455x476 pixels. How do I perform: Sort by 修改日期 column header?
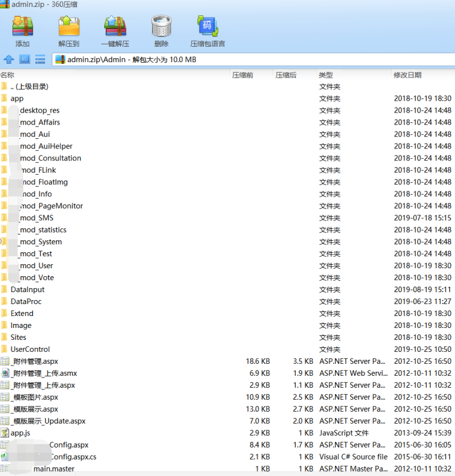(x=407, y=75)
